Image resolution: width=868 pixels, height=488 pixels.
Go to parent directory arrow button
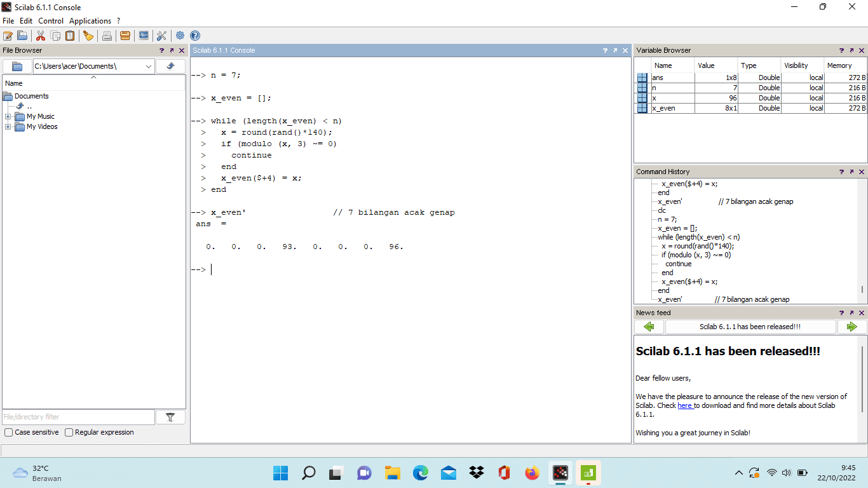[170, 66]
